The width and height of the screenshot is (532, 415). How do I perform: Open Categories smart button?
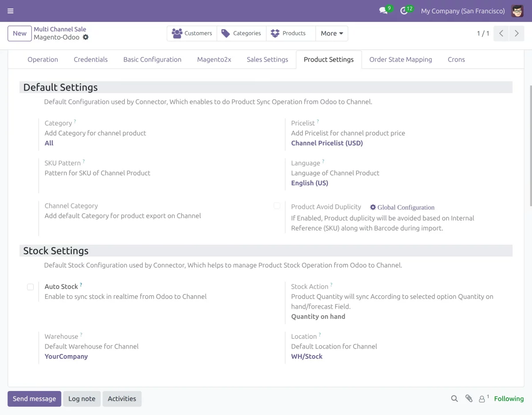tap(241, 33)
